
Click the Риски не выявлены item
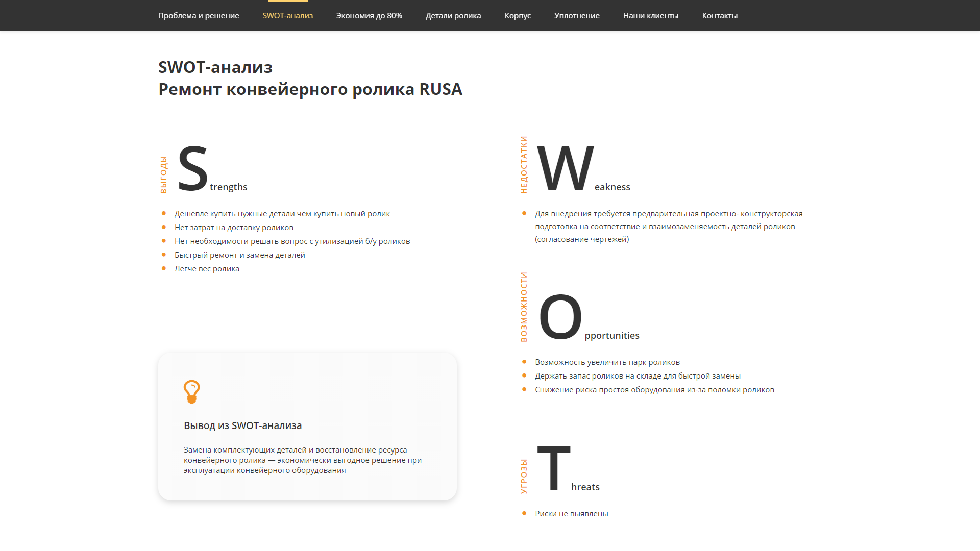click(572, 514)
